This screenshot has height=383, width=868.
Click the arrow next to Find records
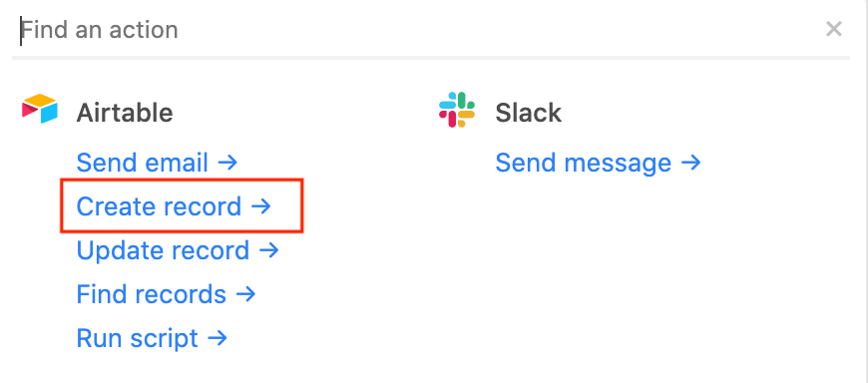click(245, 294)
